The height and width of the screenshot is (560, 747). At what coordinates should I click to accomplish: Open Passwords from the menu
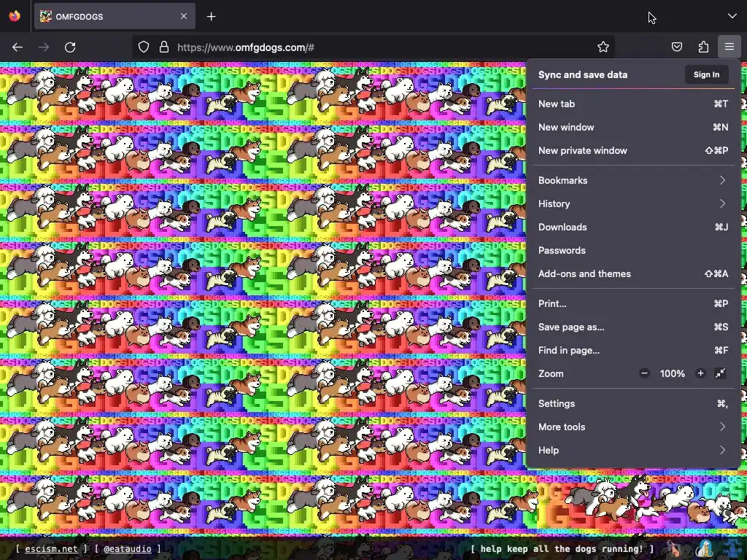[x=633, y=251]
